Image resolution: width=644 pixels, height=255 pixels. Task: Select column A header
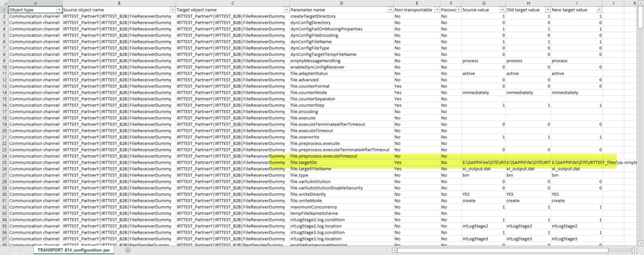(35, 3)
